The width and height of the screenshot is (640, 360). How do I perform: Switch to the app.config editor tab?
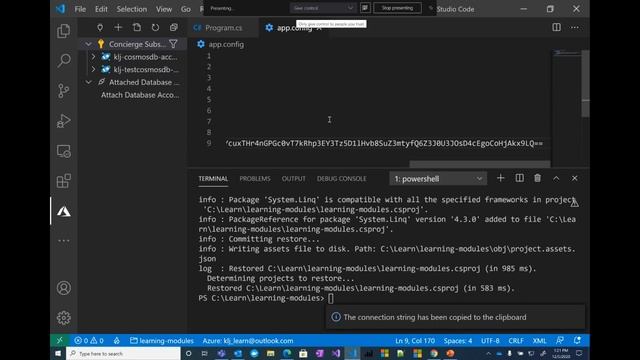pos(293,28)
